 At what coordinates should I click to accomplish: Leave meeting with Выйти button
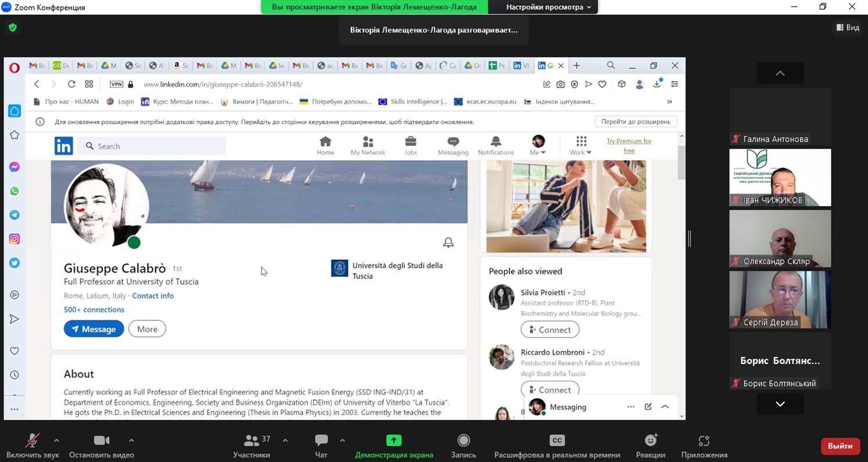[x=840, y=446]
